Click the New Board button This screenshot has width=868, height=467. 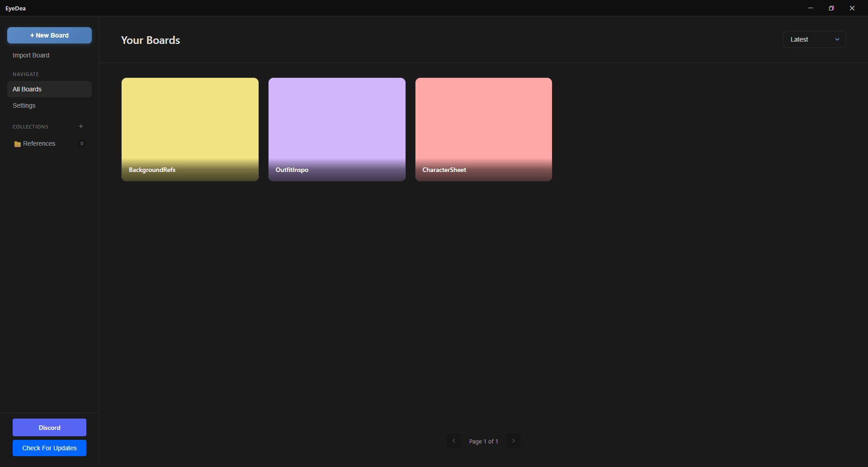49,35
